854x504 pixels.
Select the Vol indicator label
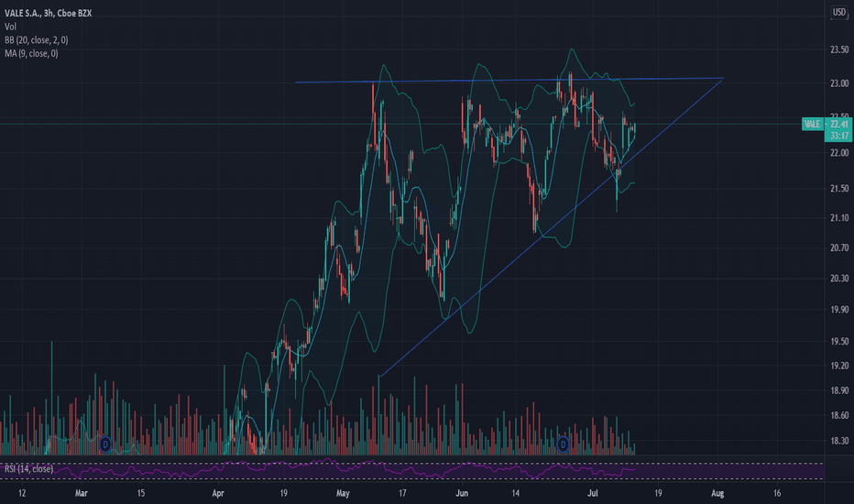pos(10,27)
